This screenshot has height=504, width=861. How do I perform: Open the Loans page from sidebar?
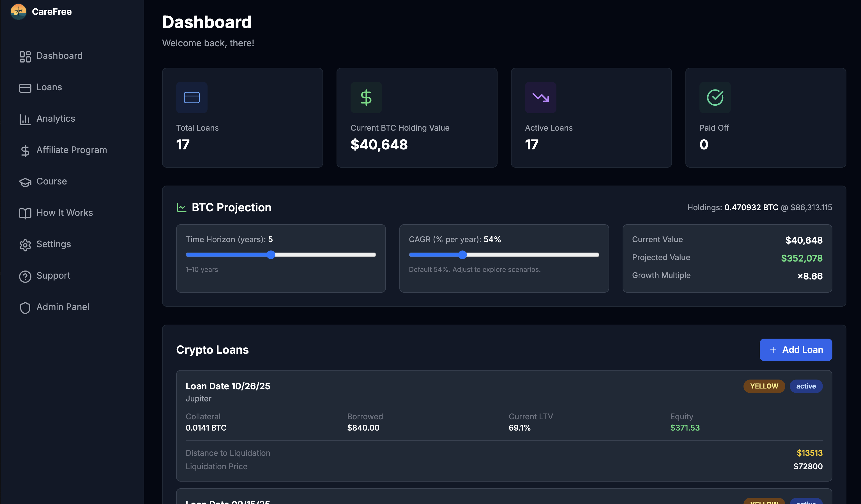pyautogui.click(x=49, y=87)
